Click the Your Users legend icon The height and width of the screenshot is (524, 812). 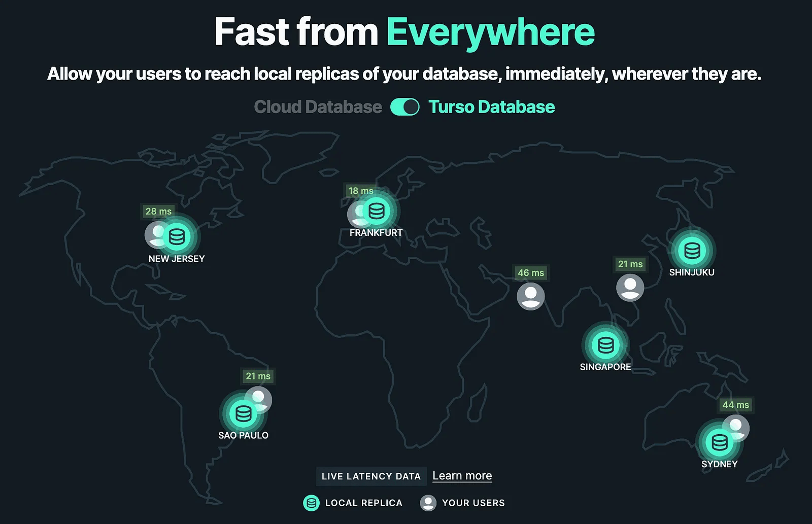tap(429, 503)
